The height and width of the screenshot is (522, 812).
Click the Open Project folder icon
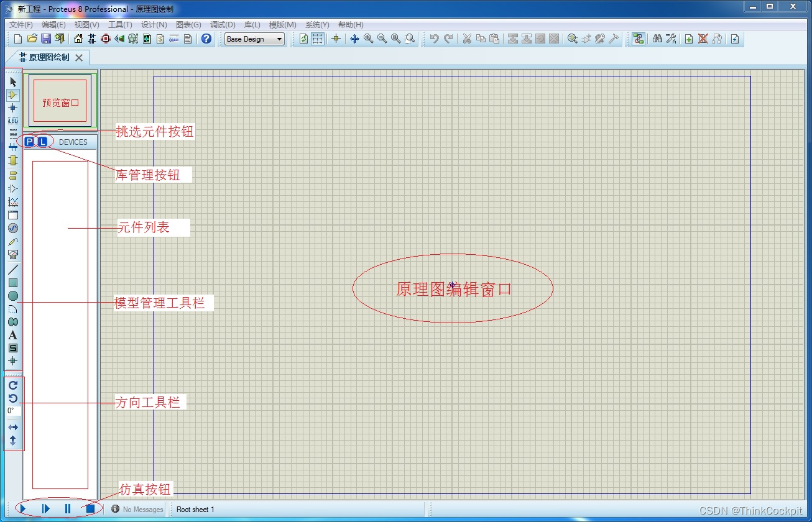coord(32,39)
